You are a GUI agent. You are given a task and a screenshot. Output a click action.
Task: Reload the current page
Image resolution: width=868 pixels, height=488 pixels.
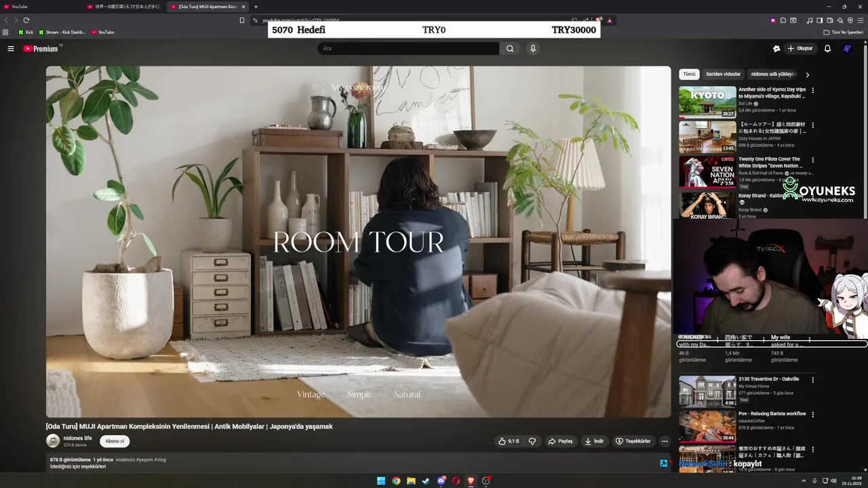[26, 20]
